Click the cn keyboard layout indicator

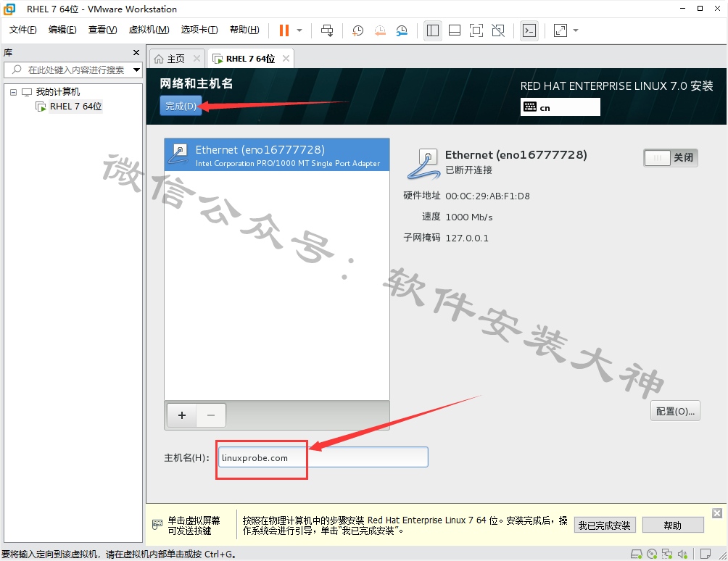click(560, 107)
